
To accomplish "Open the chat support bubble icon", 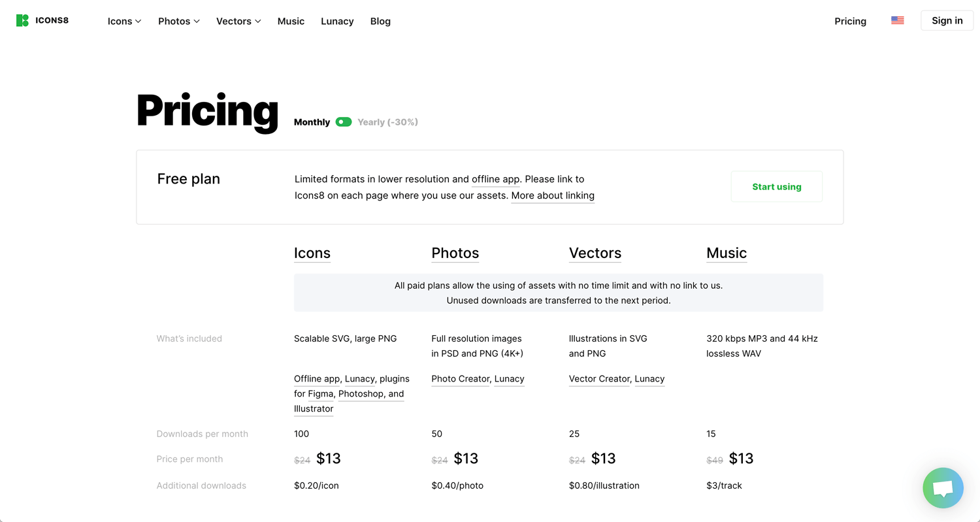I will [x=943, y=488].
